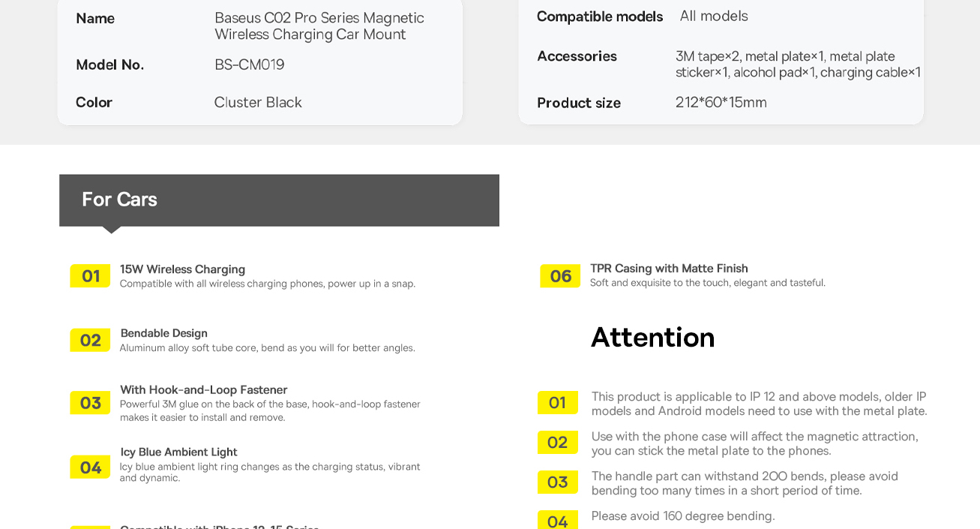Click the 04 badge beside Icy Blue Ambient Light
The height and width of the screenshot is (529, 980).
90,467
